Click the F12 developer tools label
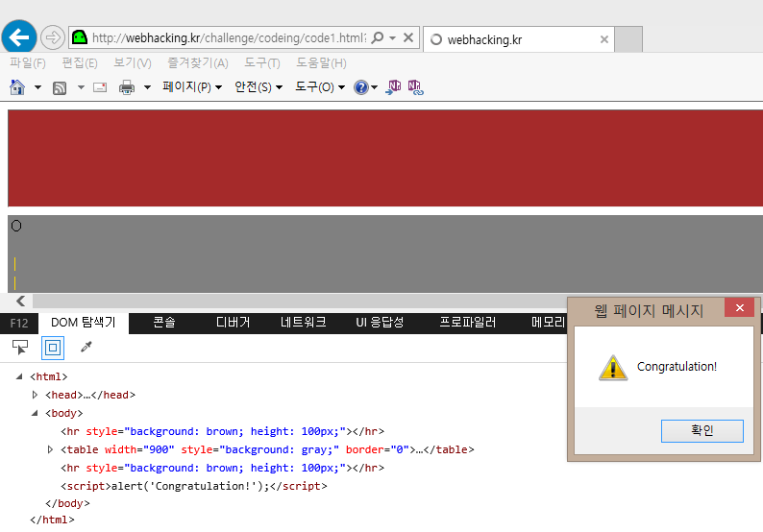Image resolution: width=763 pixels, height=532 pixels. click(x=19, y=324)
